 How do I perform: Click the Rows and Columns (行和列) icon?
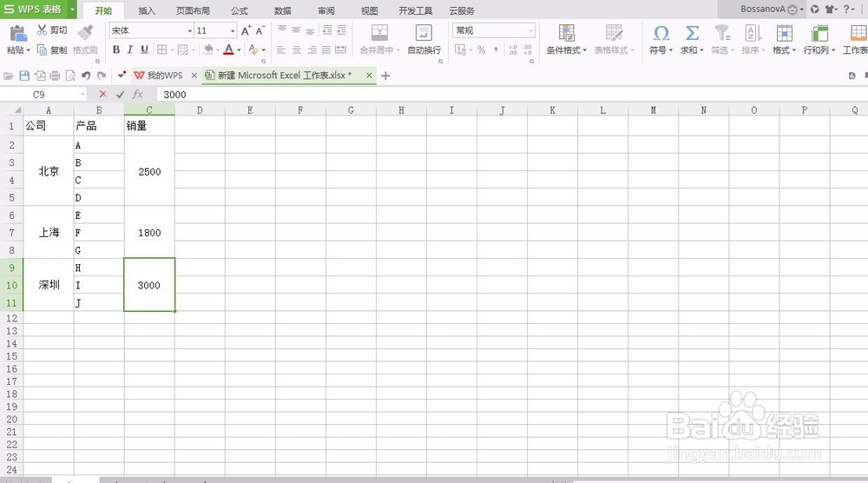(819, 33)
